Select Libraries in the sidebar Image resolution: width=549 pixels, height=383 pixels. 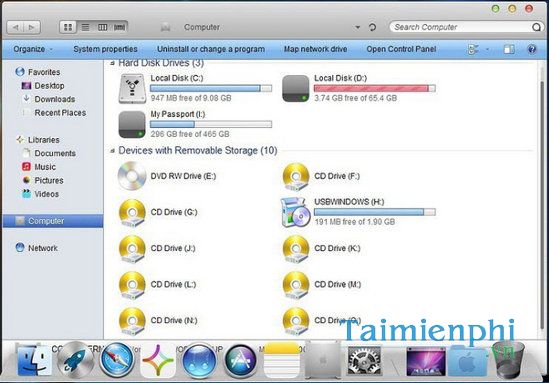coord(38,140)
